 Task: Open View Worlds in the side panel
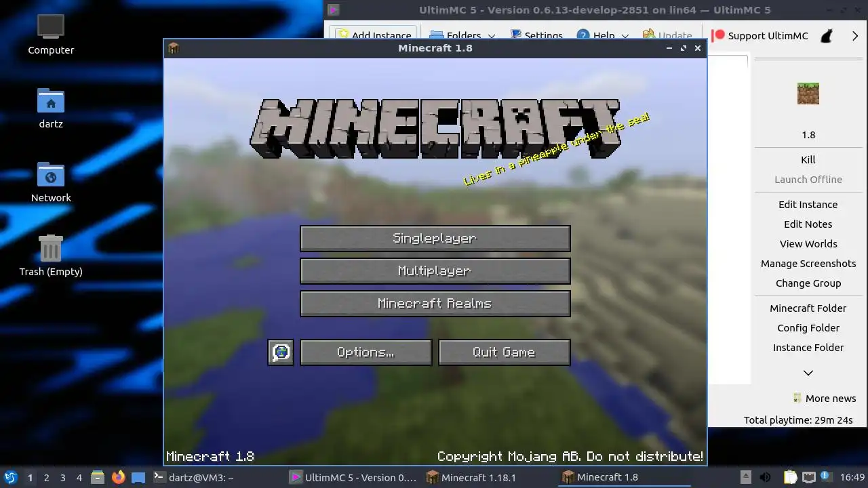click(808, 244)
